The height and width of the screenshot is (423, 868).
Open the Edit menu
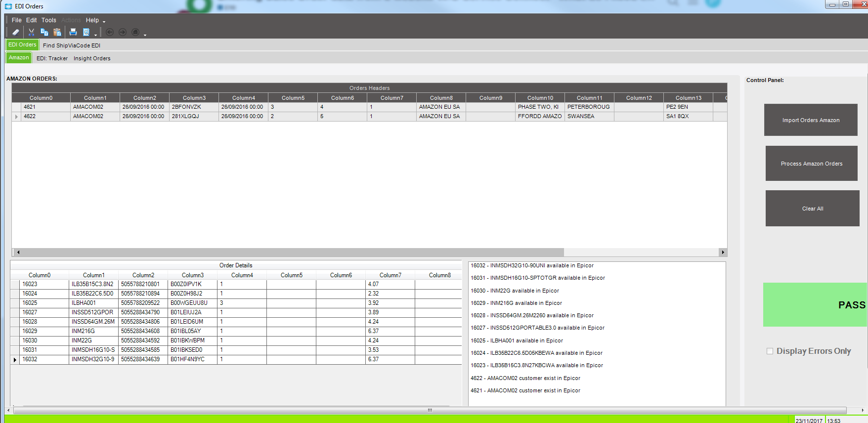click(x=32, y=20)
